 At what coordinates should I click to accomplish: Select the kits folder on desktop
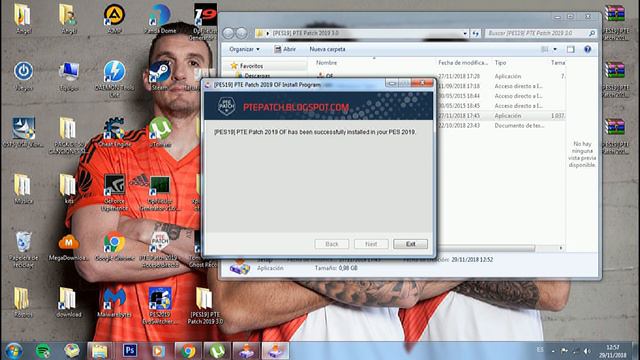click(68, 189)
